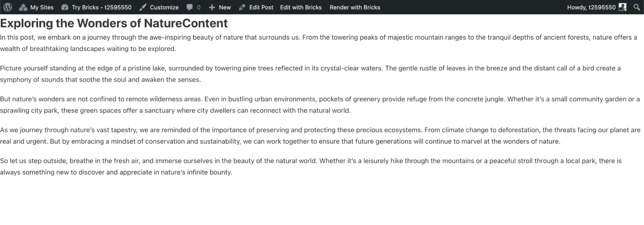
Task: Expand the New content dropdown label
Action: tap(225, 7)
